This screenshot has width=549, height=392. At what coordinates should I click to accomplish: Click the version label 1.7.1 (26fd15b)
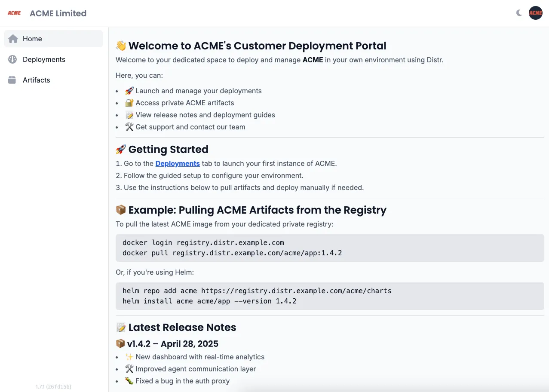coord(53,386)
